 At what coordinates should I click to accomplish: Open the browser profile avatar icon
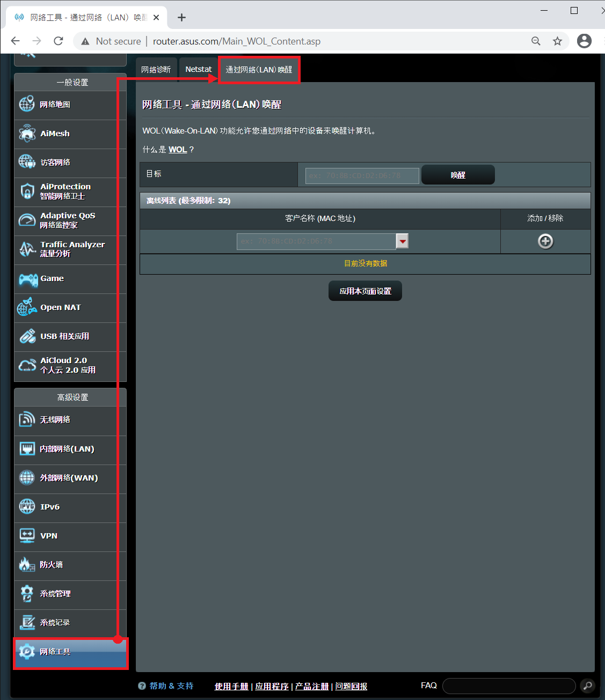click(584, 41)
